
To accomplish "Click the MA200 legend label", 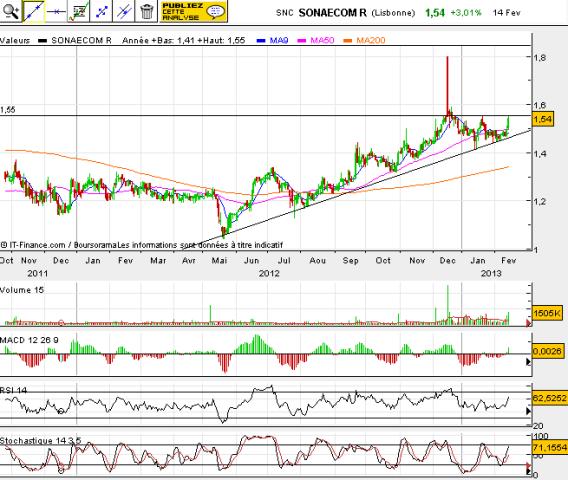I will click(371, 41).
